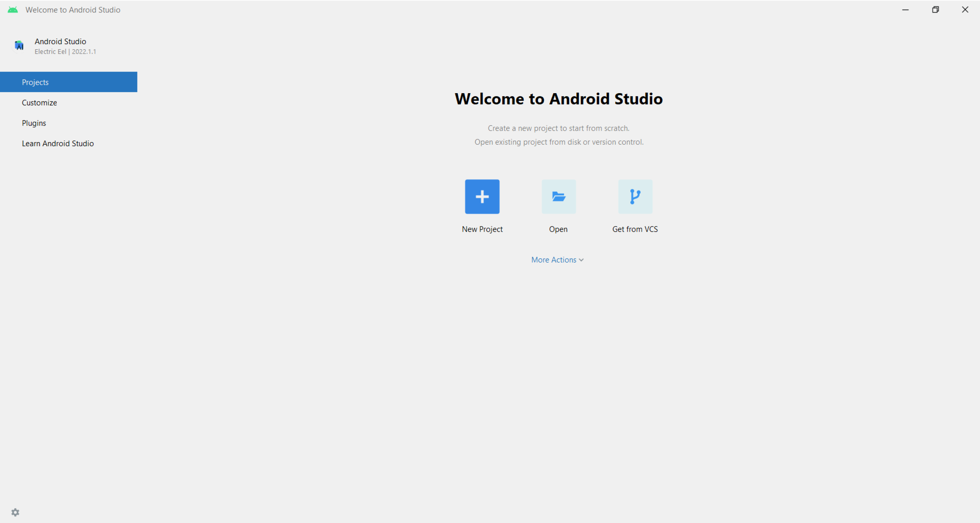The height and width of the screenshot is (523, 980).
Task: Click the blue New Project plus icon
Action: coord(482,196)
